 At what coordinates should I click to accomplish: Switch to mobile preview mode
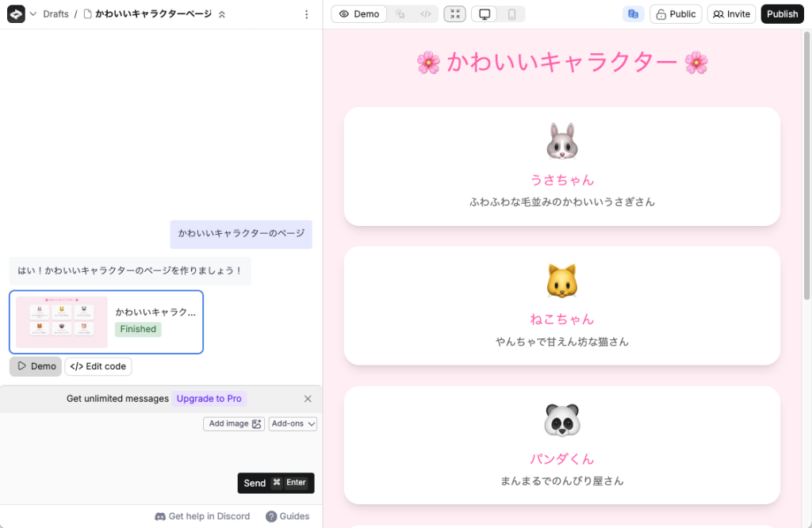[511, 14]
